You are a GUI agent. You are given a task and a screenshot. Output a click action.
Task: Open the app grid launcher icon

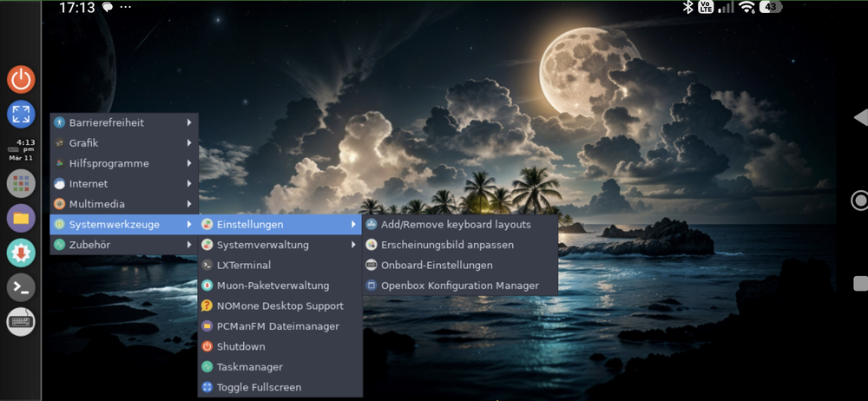(21, 183)
